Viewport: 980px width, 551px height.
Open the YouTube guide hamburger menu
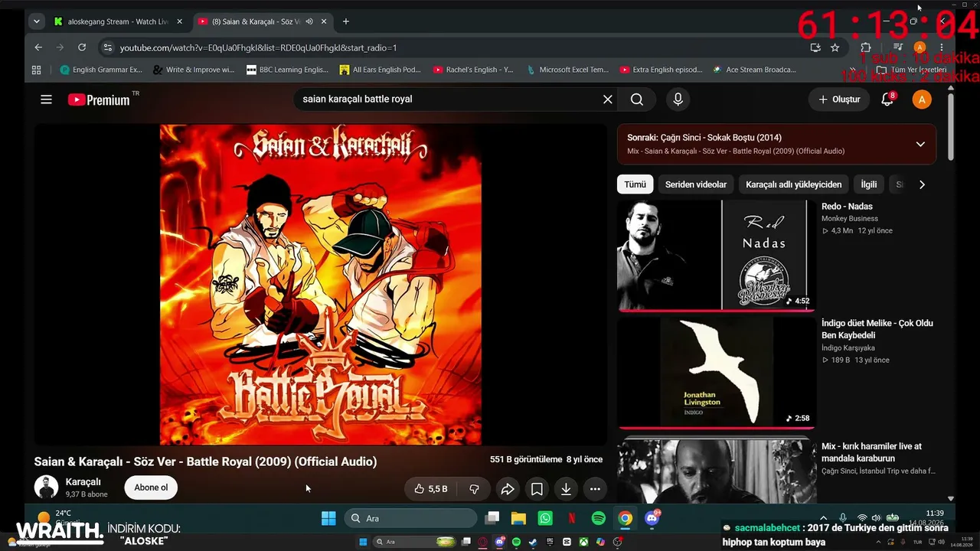tap(46, 99)
